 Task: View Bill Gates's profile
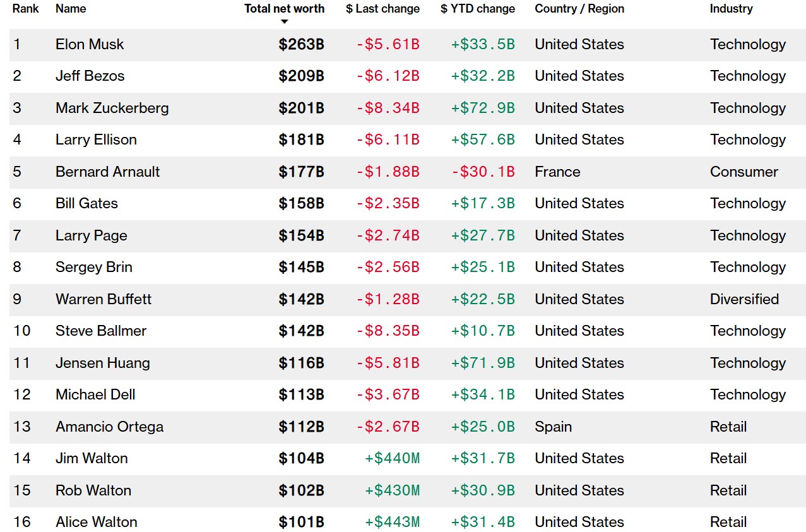click(x=86, y=203)
